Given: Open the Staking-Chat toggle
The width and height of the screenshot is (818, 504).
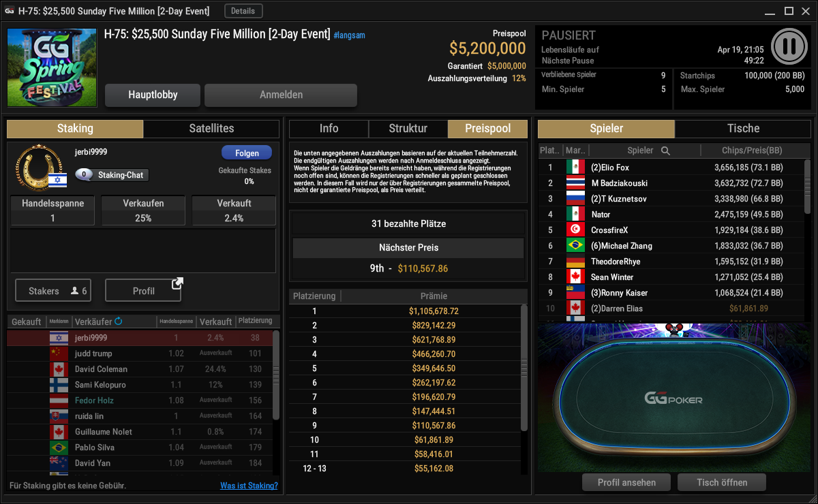Looking at the screenshot, I should pyautogui.click(x=112, y=175).
